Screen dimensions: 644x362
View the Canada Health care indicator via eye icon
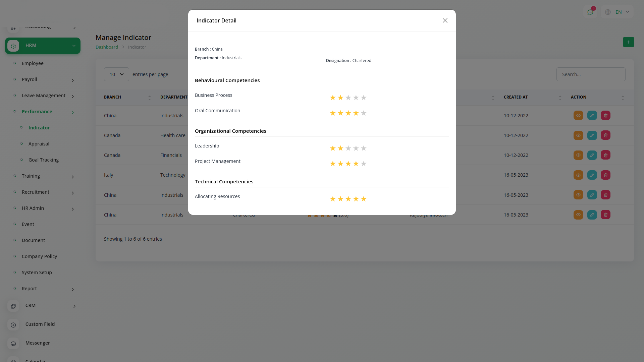tap(578, 135)
